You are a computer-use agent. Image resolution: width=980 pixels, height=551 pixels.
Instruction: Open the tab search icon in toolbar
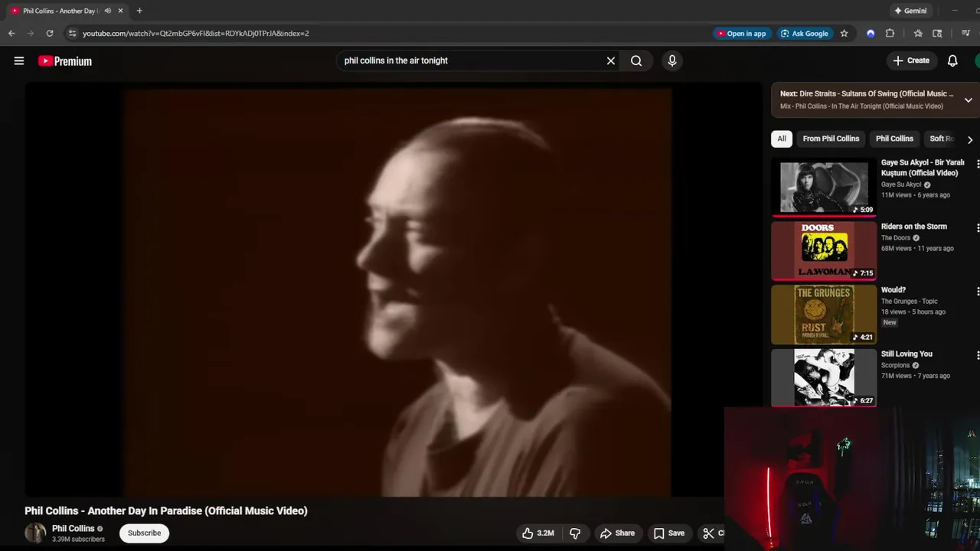click(937, 33)
